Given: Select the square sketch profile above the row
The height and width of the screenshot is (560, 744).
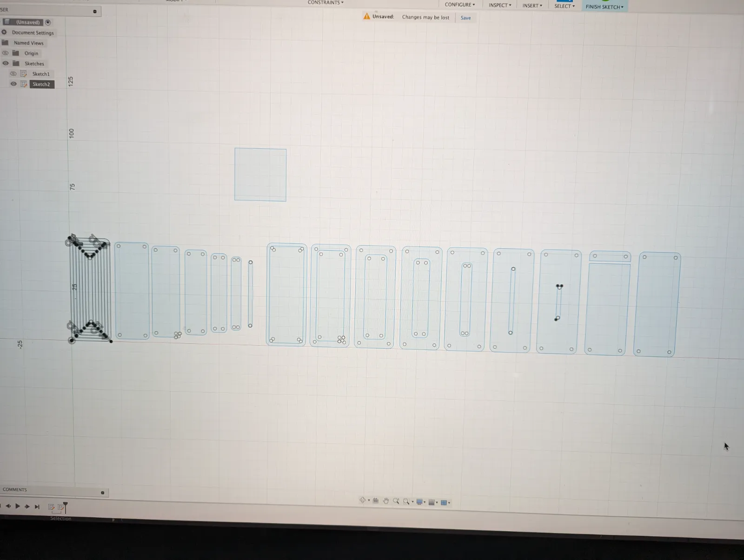Looking at the screenshot, I should click(260, 174).
